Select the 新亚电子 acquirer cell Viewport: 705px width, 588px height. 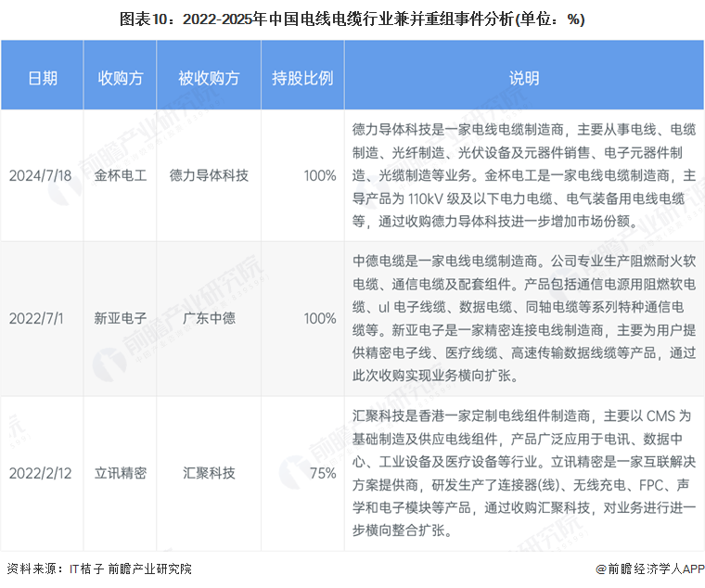pos(120,319)
